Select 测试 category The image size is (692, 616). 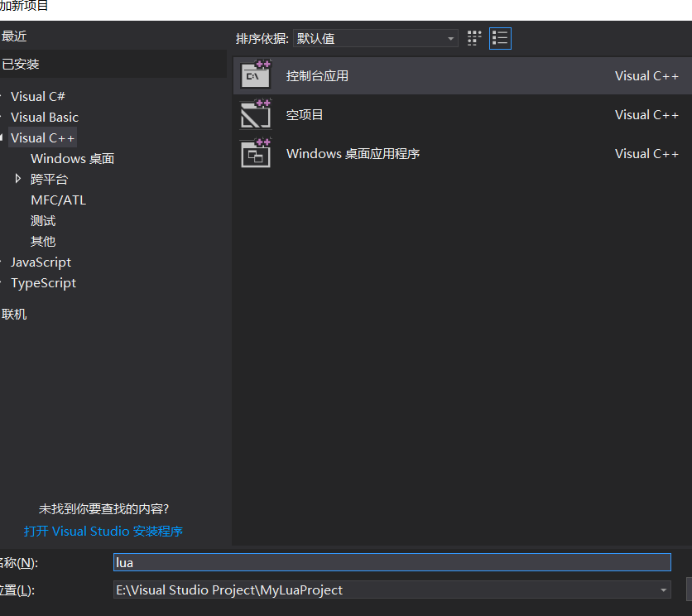click(x=43, y=221)
